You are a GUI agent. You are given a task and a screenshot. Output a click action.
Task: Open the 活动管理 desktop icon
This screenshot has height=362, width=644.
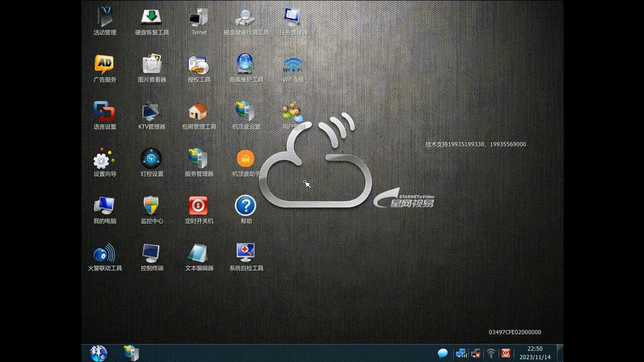(105, 18)
